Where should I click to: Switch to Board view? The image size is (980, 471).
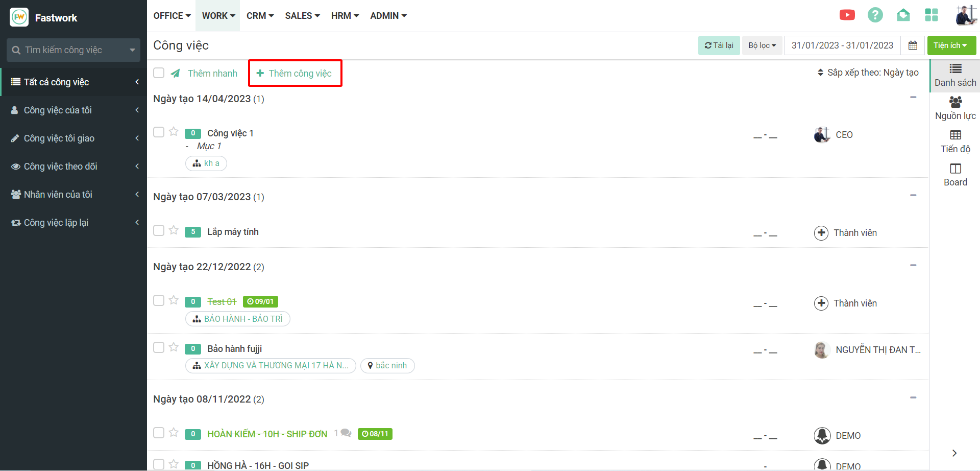pos(955,175)
